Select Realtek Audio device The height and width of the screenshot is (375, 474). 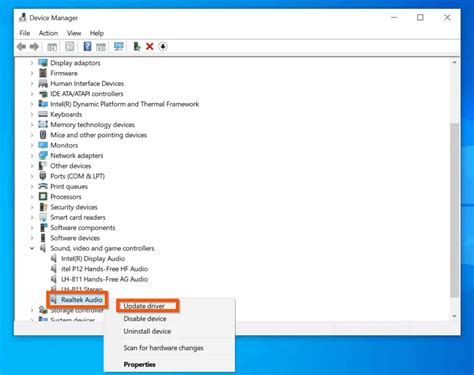tap(82, 300)
